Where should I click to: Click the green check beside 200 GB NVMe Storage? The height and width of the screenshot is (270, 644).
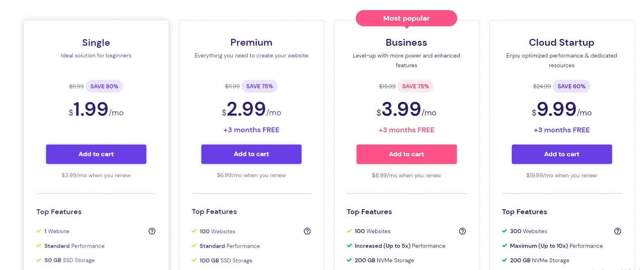[348, 260]
